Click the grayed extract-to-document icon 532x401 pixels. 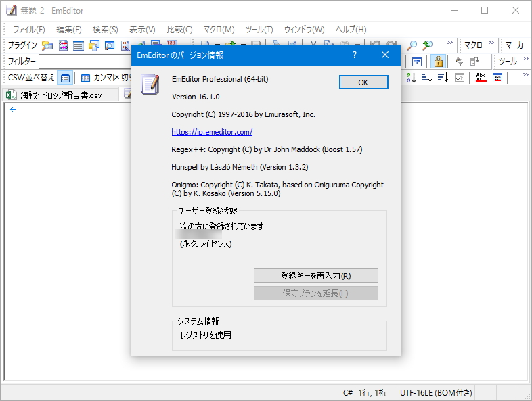(x=474, y=62)
